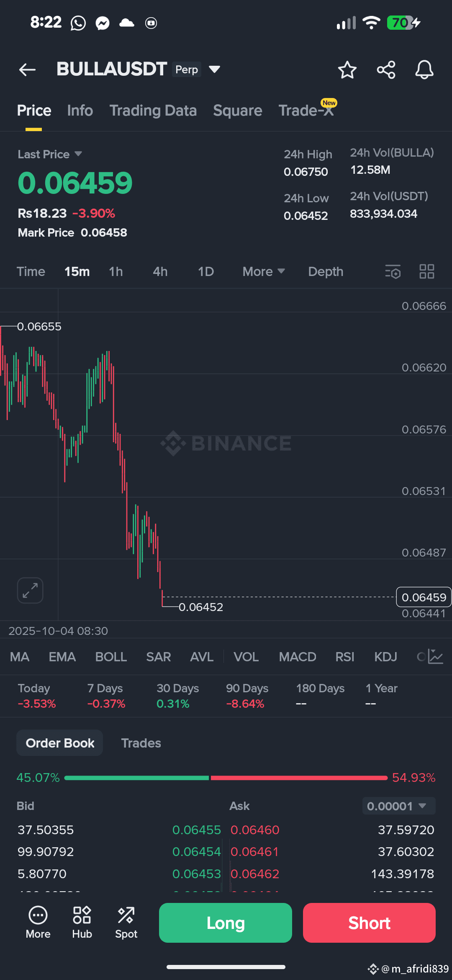
Task: Tap WhatsApp notification icon in status bar
Action: 78,23
